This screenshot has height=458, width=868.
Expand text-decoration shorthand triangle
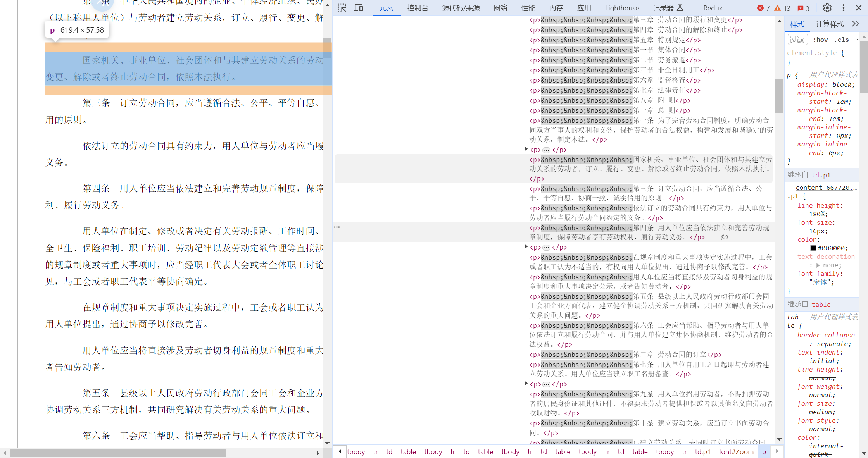pos(818,265)
